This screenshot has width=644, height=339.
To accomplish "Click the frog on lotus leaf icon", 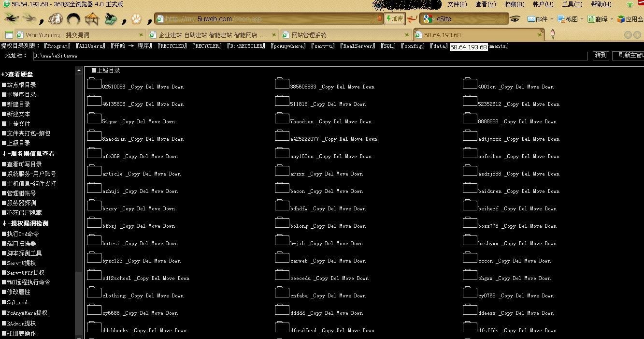I will click(x=111, y=19).
